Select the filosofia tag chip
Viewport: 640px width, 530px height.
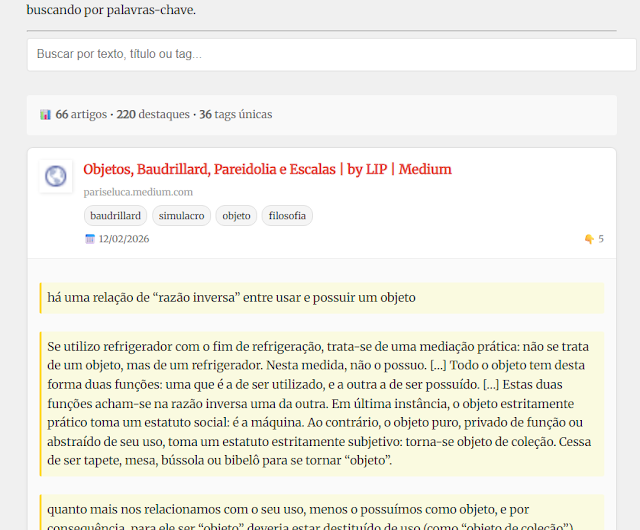tap(288, 215)
